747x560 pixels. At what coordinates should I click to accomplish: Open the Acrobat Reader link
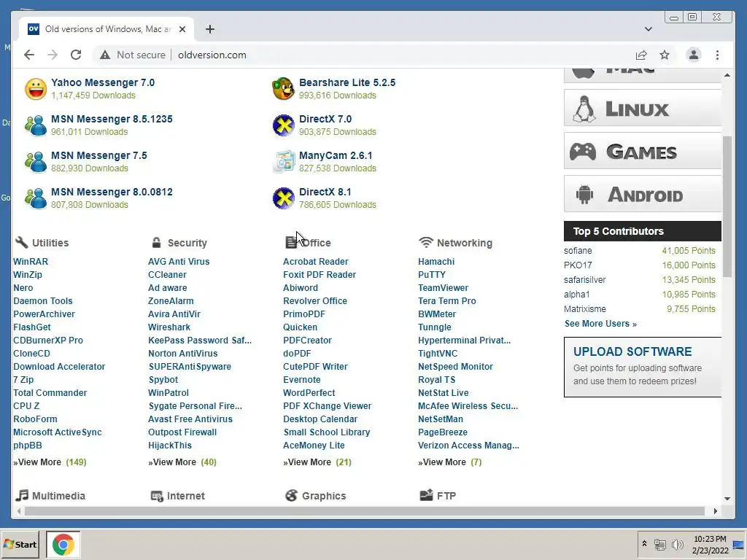coord(315,262)
